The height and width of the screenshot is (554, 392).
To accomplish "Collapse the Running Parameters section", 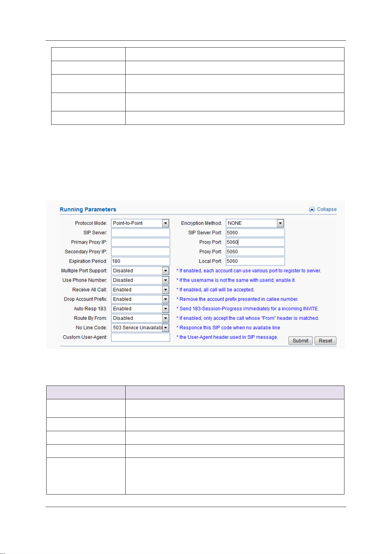I will pos(323,210).
